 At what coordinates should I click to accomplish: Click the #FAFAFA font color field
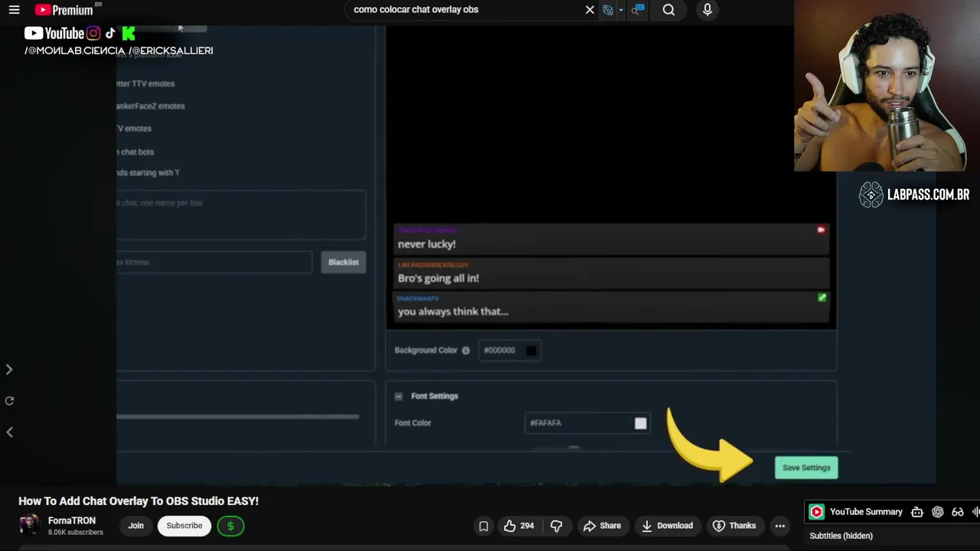click(587, 423)
